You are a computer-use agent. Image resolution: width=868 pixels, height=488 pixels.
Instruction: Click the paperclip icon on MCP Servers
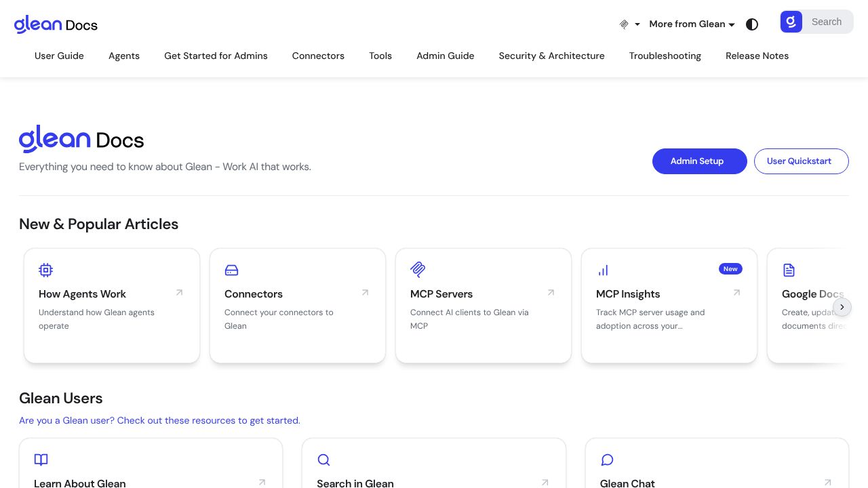(x=418, y=270)
